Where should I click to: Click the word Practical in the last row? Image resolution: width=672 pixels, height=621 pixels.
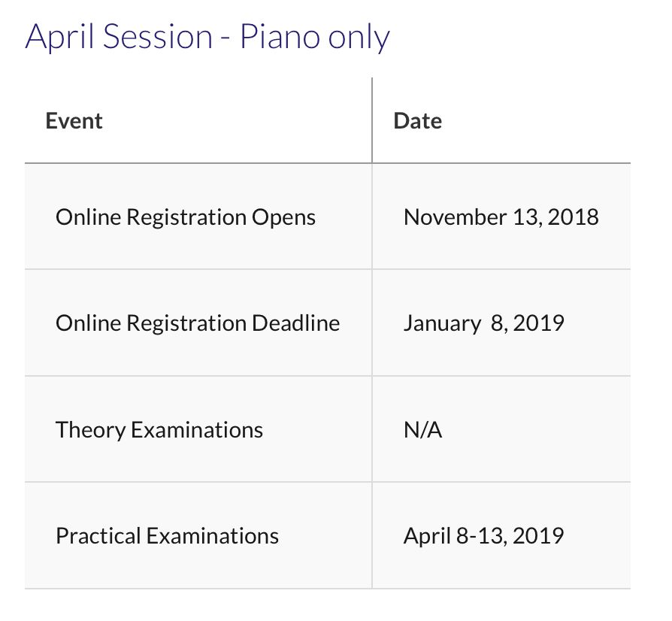click(98, 536)
